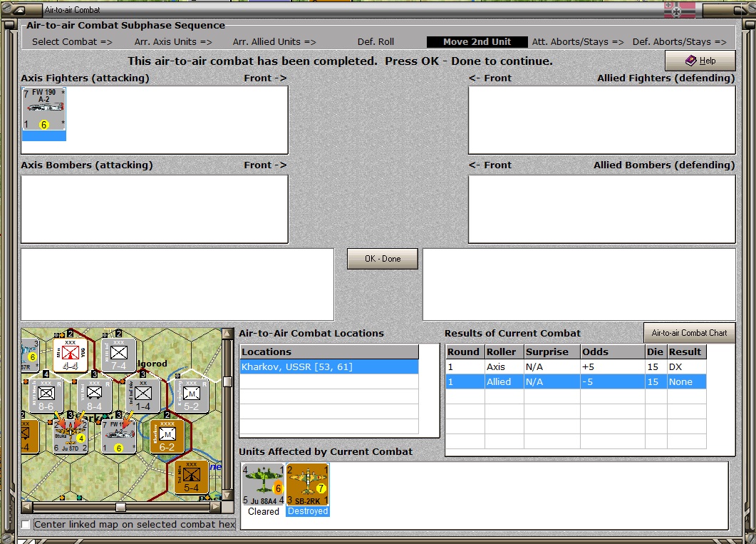Select the 8-4 infantry counter on map
The width and height of the screenshot is (756, 544).
tap(95, 396)
